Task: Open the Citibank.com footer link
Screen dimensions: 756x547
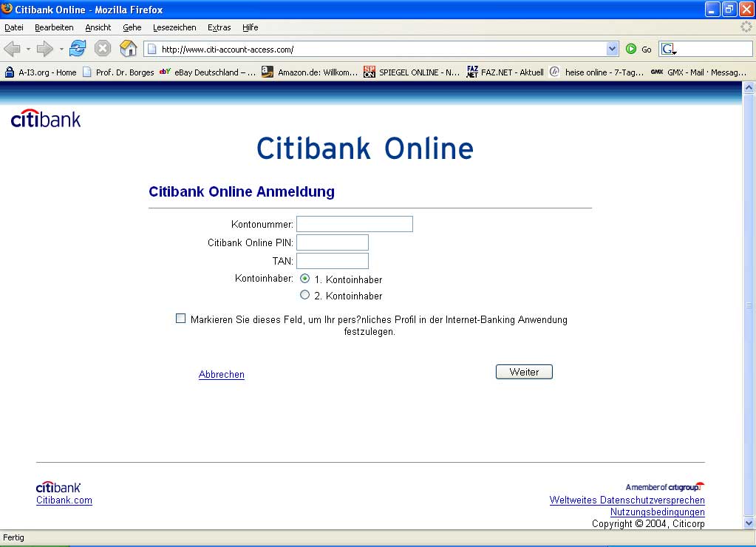Action: click(x=64, y=500)
